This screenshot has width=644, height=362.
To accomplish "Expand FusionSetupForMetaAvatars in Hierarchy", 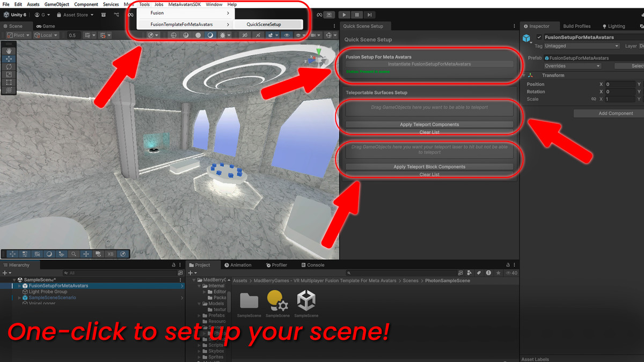I will pos(19,286).
